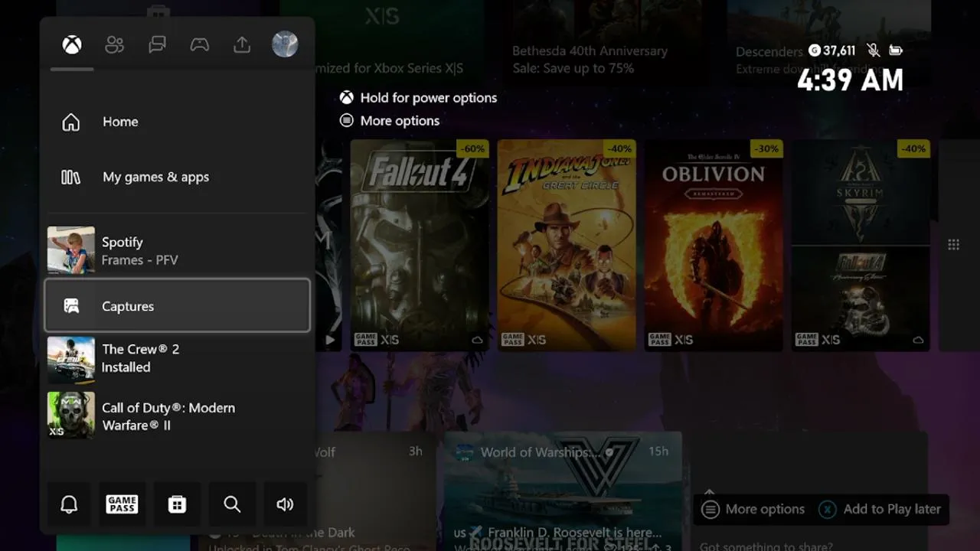Open the audio volume icon
The height and width of the screenshot is (551, 980).
coord(285,504)
